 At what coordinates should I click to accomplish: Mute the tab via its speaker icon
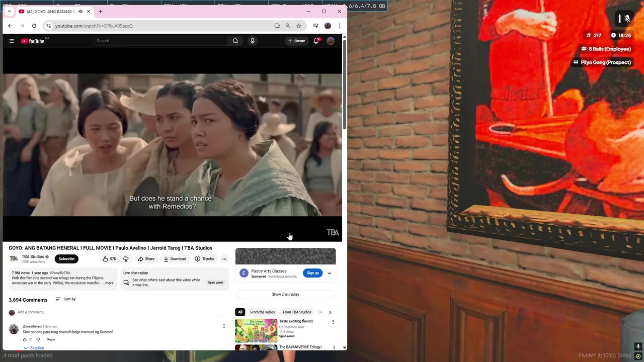click(x=80, y=12)
